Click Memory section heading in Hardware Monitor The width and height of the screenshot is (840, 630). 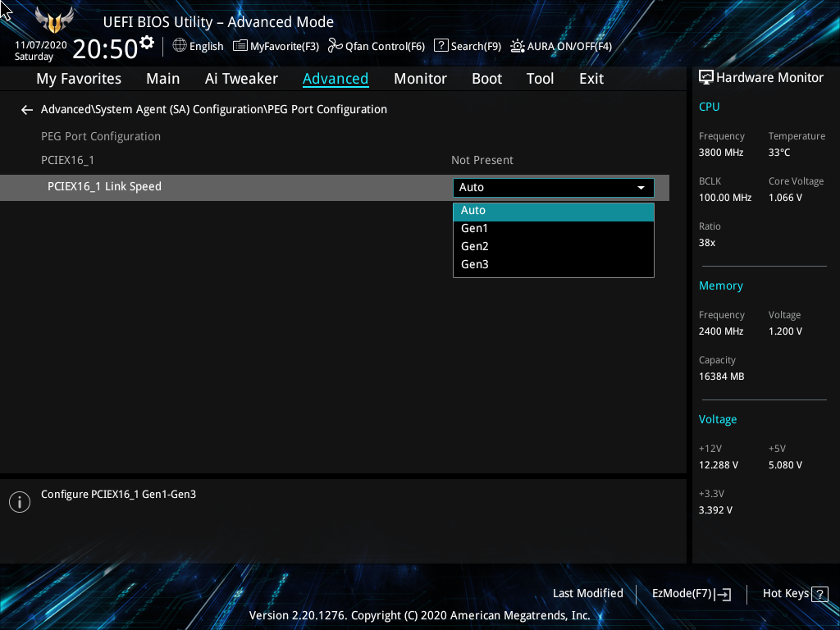[721, 286]
